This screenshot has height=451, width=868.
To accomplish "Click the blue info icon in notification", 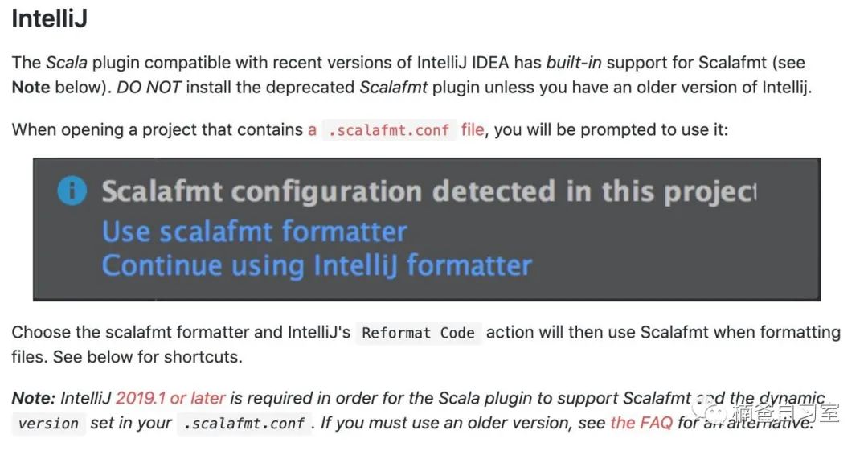I will pyautogui.click(x=72, y=191).
